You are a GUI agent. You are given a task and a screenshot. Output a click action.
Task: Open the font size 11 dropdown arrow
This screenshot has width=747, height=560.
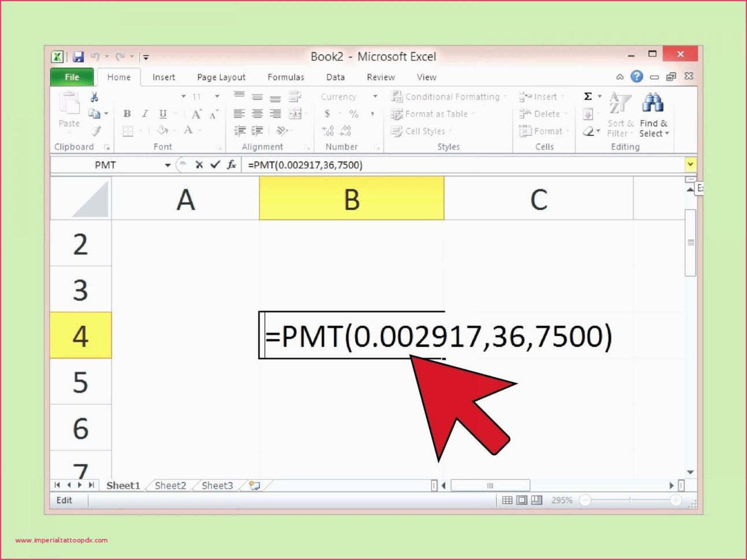click(217, 96)
